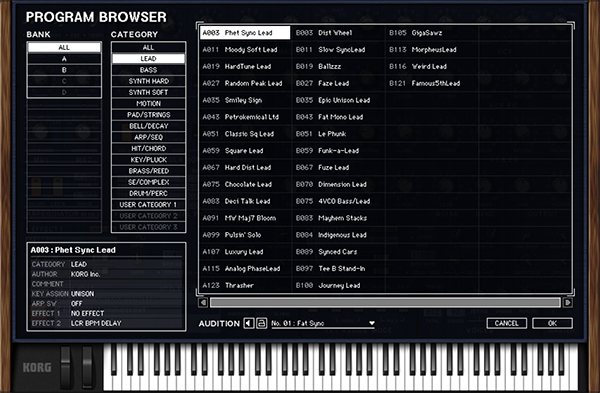Choose program A107 Luxury Lead
This screenshot has height=393, width=600.
click(245, 252)
